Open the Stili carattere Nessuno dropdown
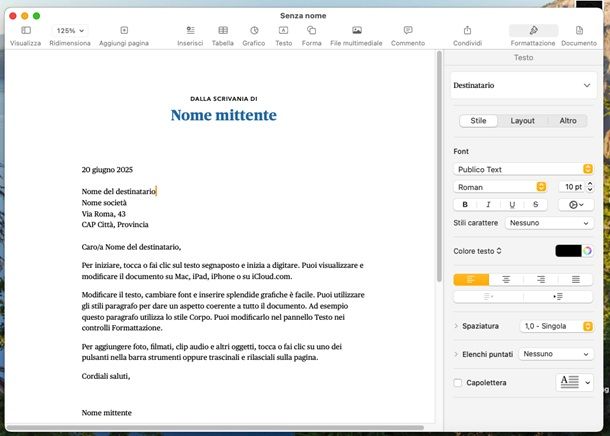This screenshot has height=436, width=610. click(549, 223)
